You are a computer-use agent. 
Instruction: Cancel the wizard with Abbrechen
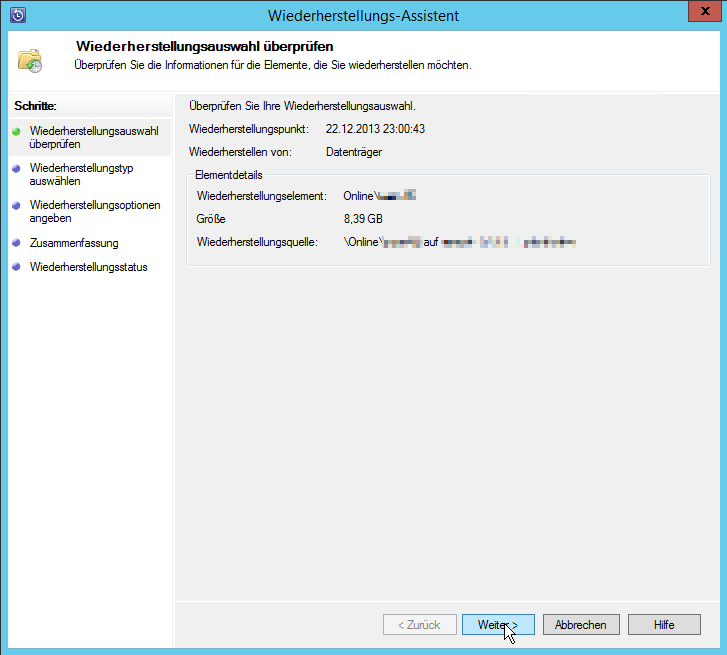point(580,624)
